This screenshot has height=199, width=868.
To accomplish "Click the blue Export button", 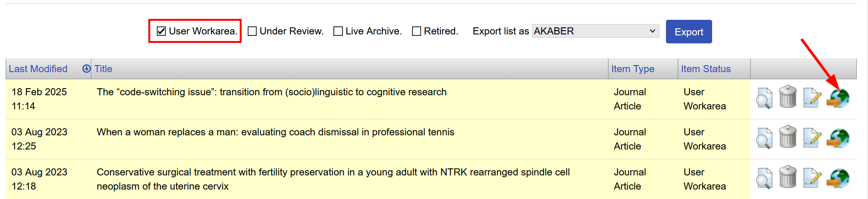I will click(x=689, y=32).
